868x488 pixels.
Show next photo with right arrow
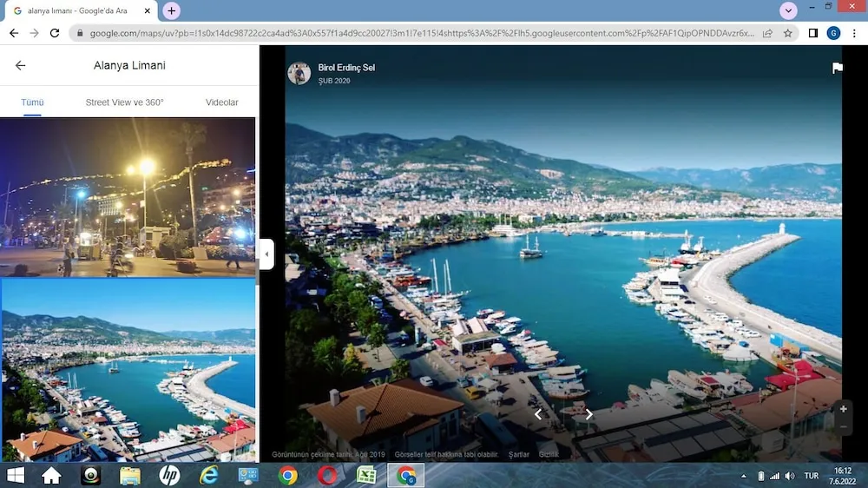click(x=589, y=414)
